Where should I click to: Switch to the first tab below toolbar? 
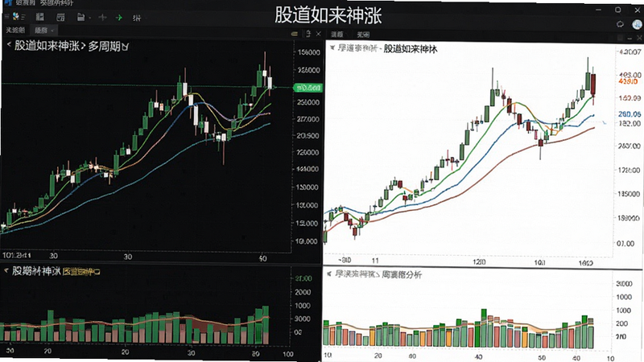[x=15, y=30]
